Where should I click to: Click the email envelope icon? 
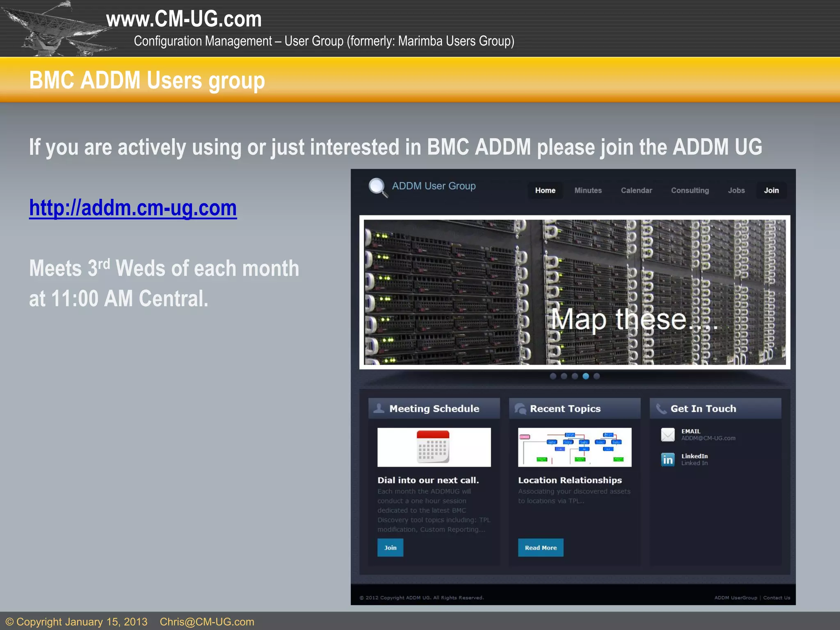[668, 434]
